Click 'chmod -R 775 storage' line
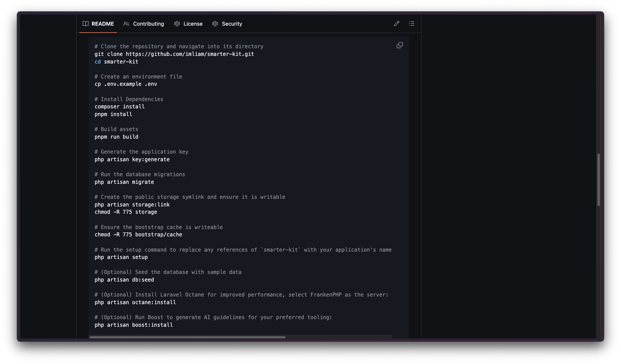The width and height of the screenshot is (621, 364). (x=126, y=212)
